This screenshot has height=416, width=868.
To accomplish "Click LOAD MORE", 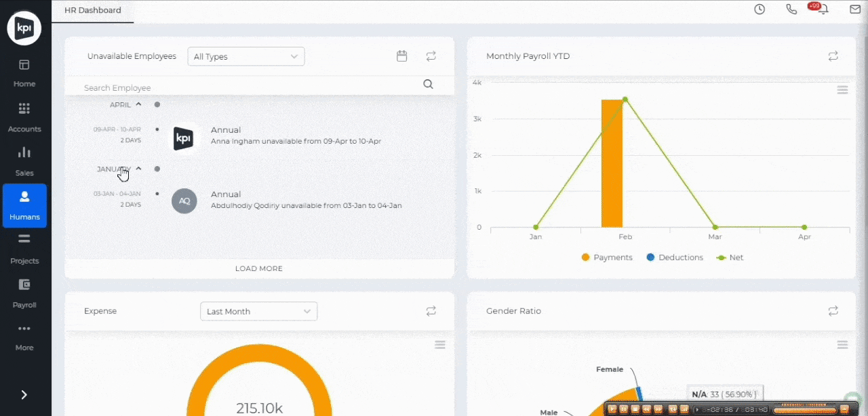I will pyautogui.click(x=259, y=268).
